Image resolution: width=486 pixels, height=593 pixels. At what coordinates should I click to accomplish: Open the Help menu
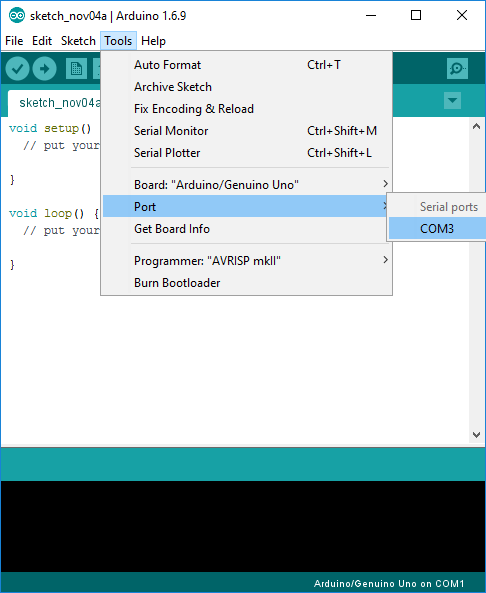153,41
